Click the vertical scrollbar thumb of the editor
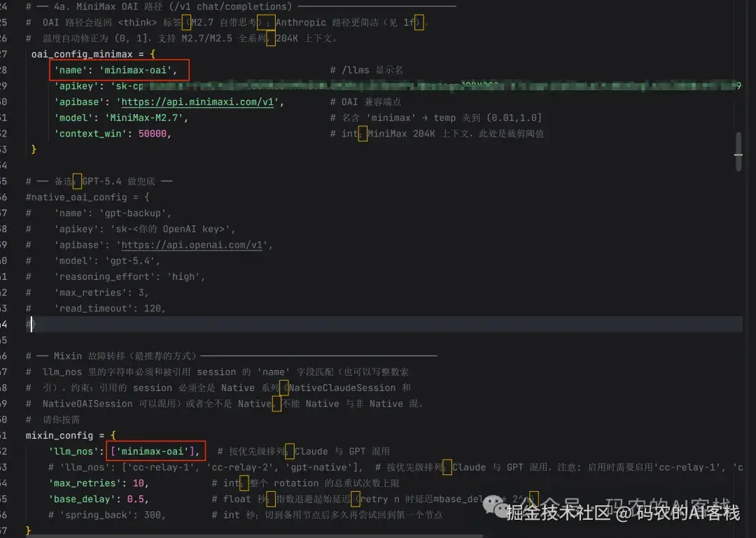The height and width of the screenshot is (538, 756). pyautogui.click(x=738, y=151)
